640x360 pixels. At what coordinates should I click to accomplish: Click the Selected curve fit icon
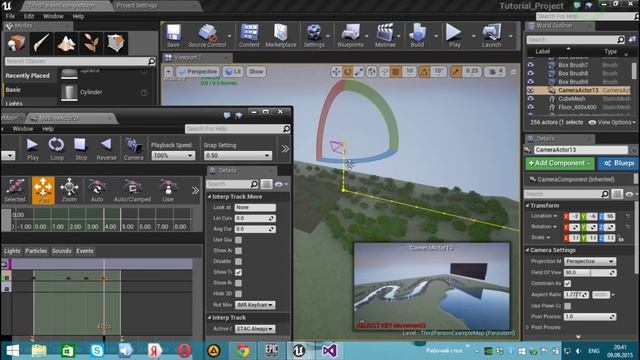[15, 190]
